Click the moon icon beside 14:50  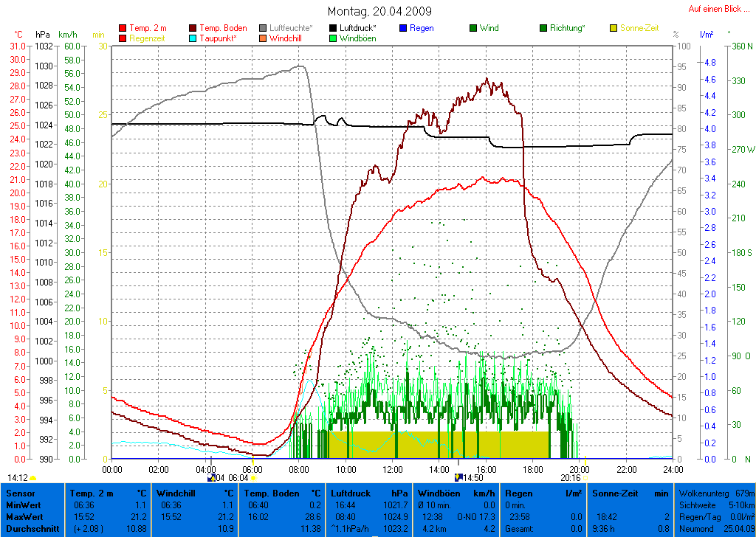point(458,478)
